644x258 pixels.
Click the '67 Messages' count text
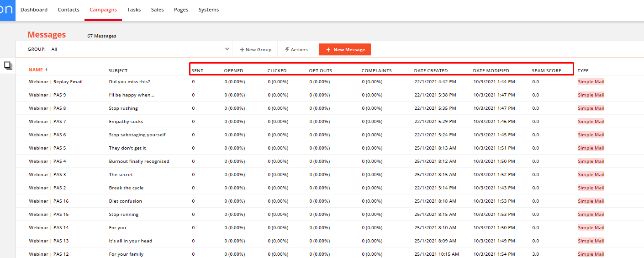pyautogui.click(x=102, y=36)
